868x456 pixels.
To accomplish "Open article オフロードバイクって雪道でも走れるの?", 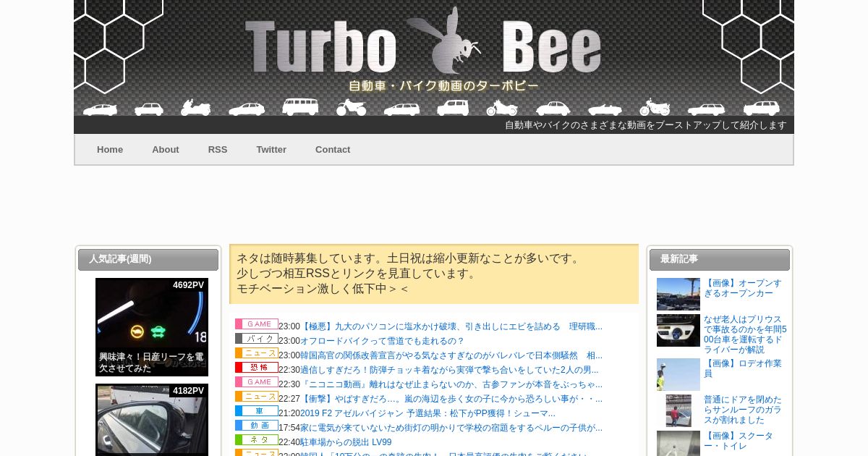I will [382, 341].
